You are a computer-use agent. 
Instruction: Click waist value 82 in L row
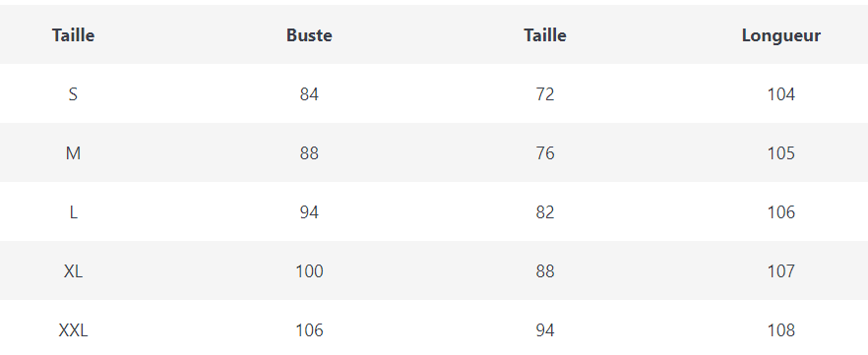pos(545,212)
